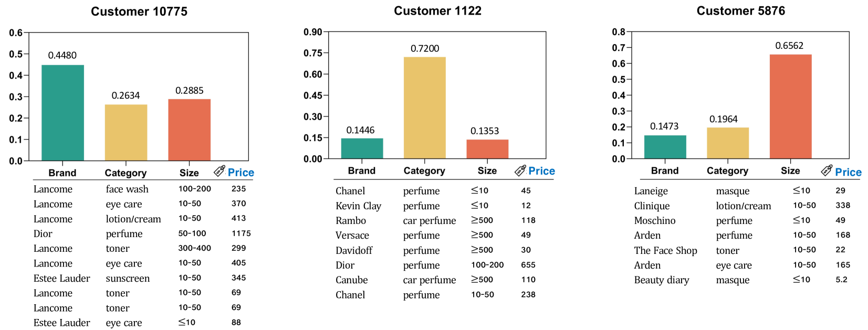Select the Beauty diary brand entry
Screen dimensions: 868x330
point(661,280)
